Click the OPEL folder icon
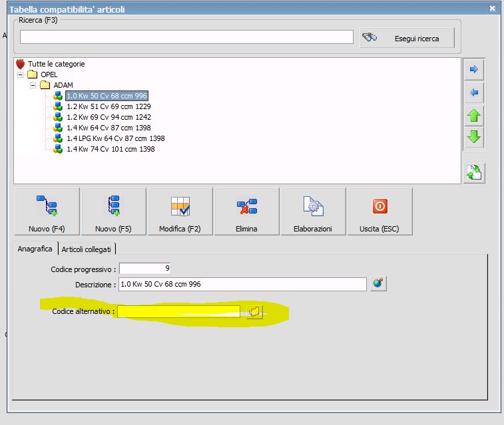Screen dimensions: 504x425 [x=32, y=74]
